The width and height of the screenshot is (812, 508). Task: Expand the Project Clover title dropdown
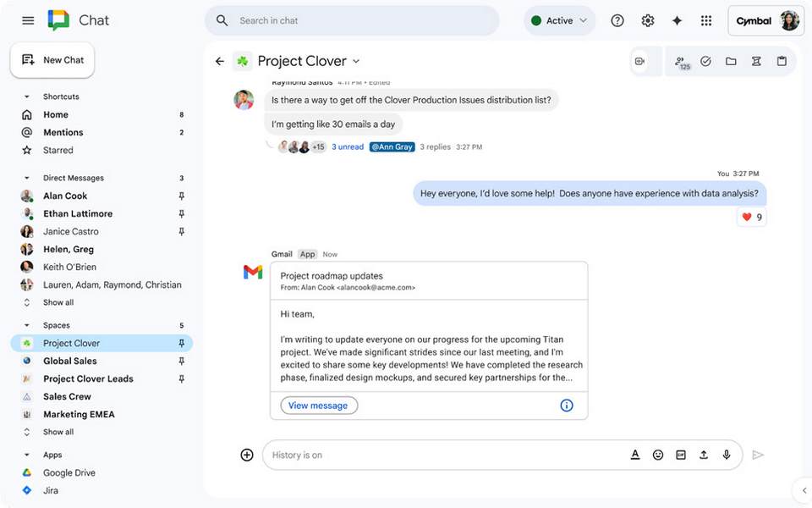click(356, 61)
